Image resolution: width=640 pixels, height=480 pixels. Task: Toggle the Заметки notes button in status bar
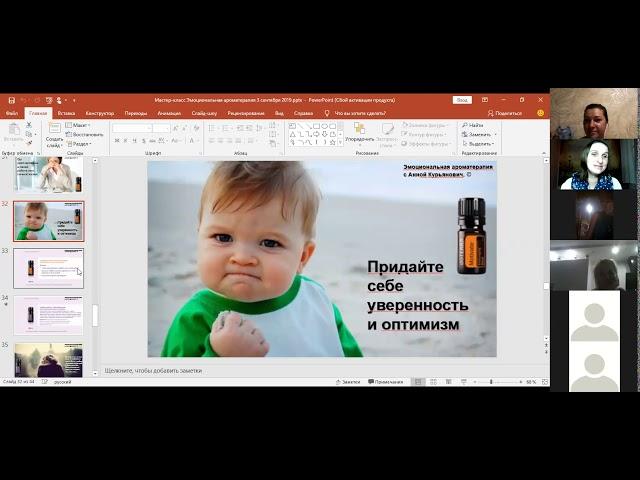coord(348,382)
